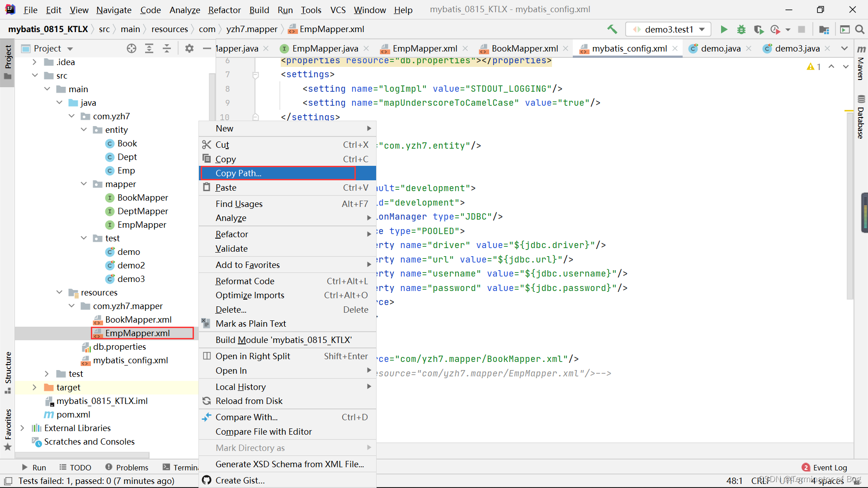Viewport: 868px width, 488px height.
Task: Open Run tool window button
Action: click(34, 468)
